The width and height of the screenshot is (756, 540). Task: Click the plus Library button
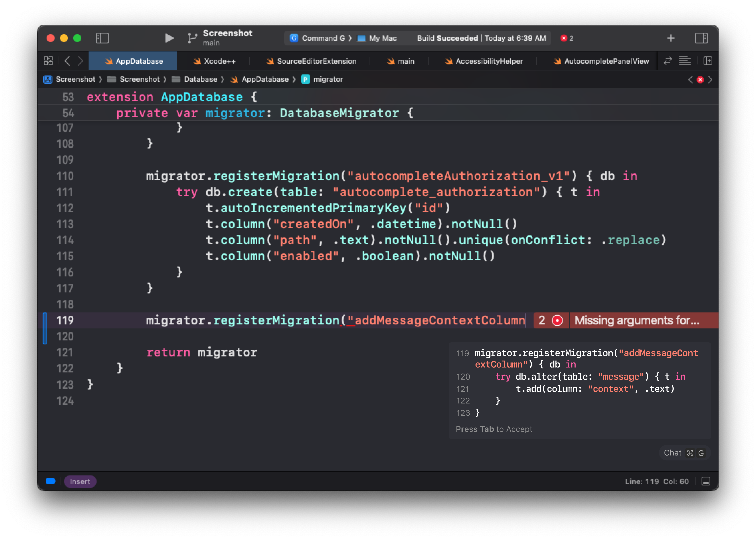tap(671, 38)
